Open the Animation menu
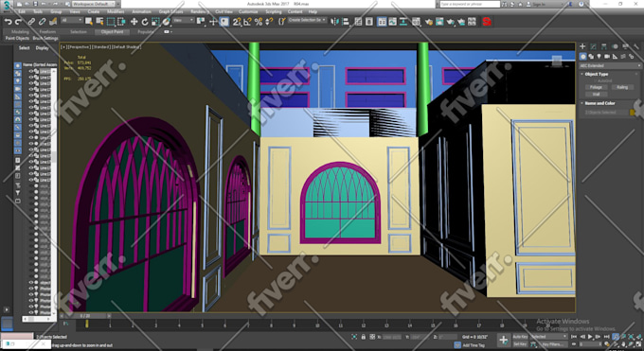The width and height of the screenshot is (644, 351). [x=141, y=12]
